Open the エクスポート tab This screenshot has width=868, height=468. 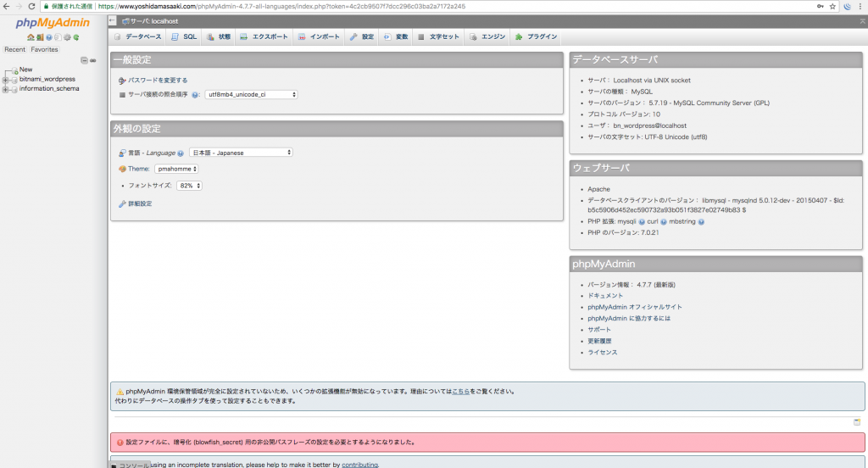coord(264,37)
